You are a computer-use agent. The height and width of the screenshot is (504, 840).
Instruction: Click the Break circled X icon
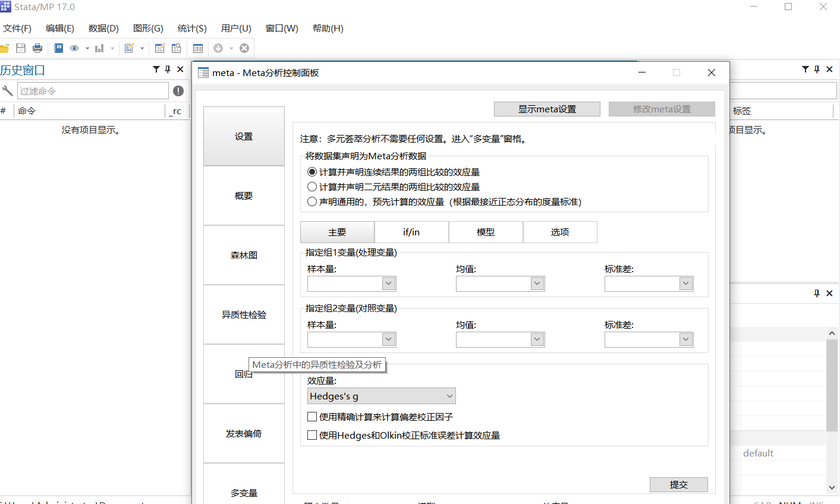244,48
